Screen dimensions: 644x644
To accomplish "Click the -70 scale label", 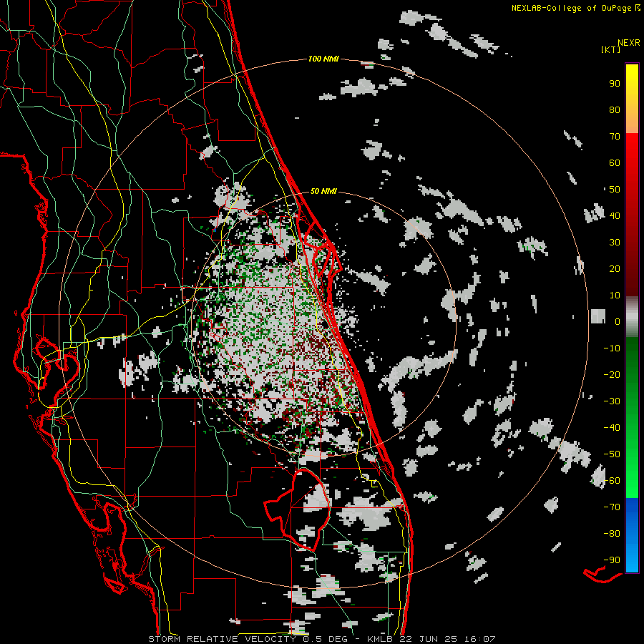I will (x=612, y=507).
